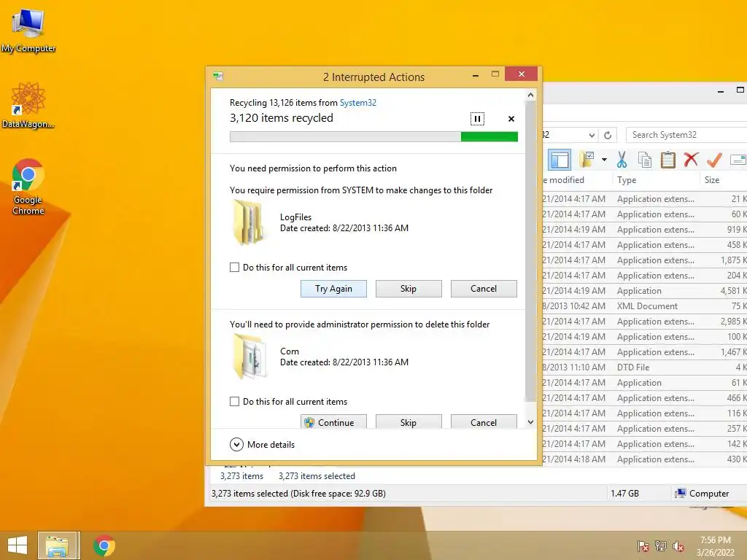The height and width of the screenshot is (560, 747).
Task: Click the Copy icon in toolbar
Action: pos(645,160)
